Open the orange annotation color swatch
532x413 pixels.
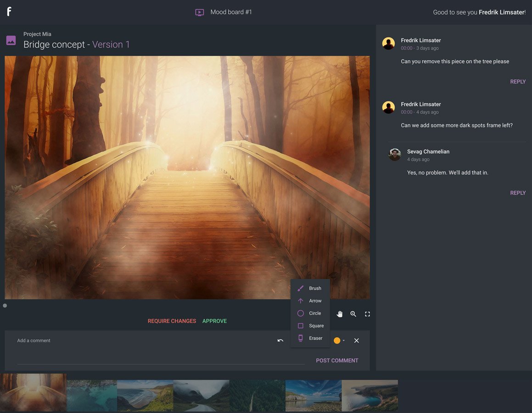337,340
